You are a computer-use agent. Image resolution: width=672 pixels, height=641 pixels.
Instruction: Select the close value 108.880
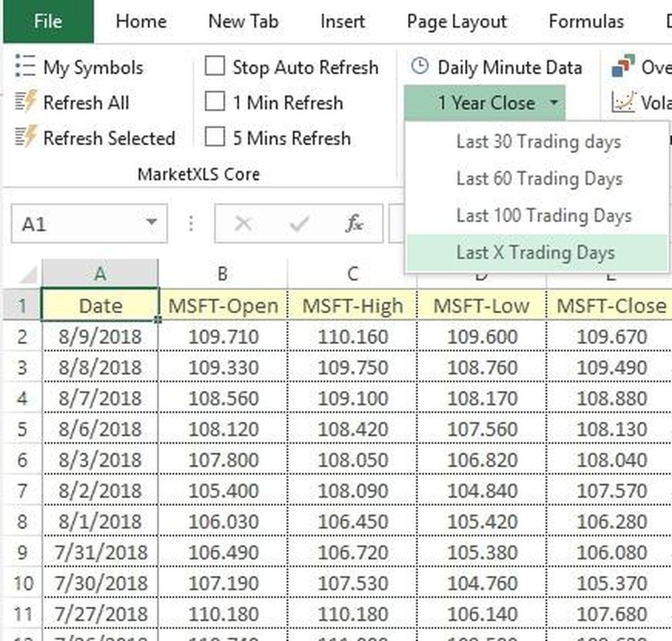[x=610, y=398]
